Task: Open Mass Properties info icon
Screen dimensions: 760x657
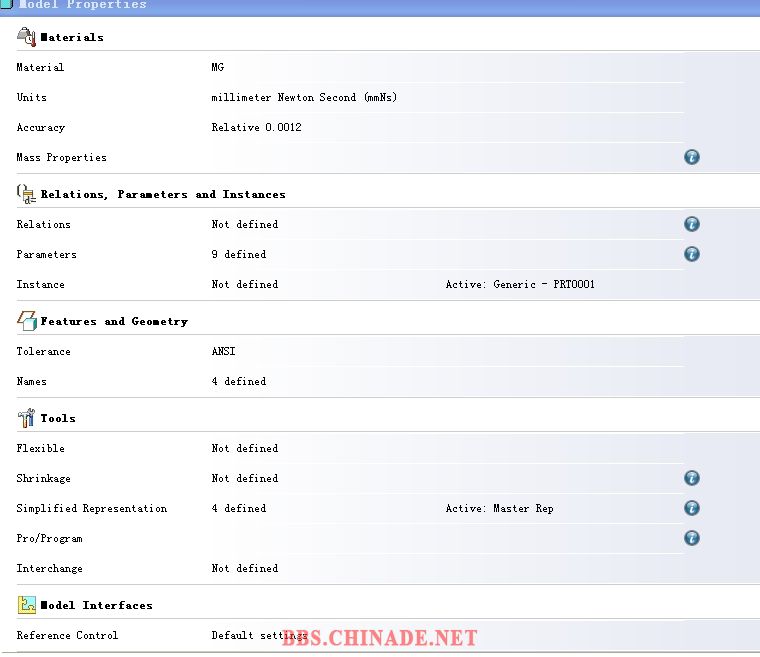Action: pos(692,157)
